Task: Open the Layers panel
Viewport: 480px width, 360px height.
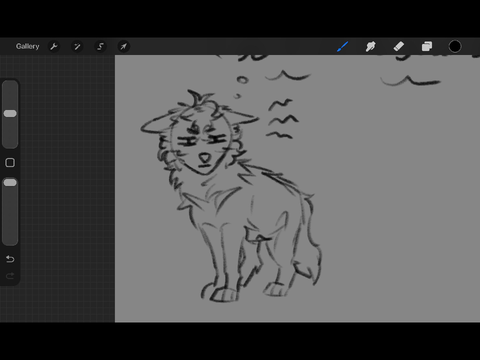Action: 427,46
